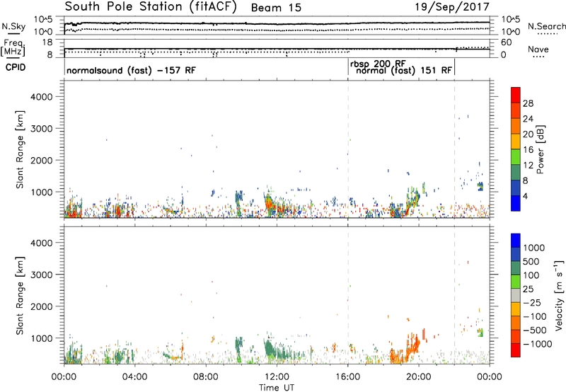The height and width of the screenshot is (392, 566).
Task: Click the "500" Velocity colorbar tick label
Action: (x=531, y=262)
